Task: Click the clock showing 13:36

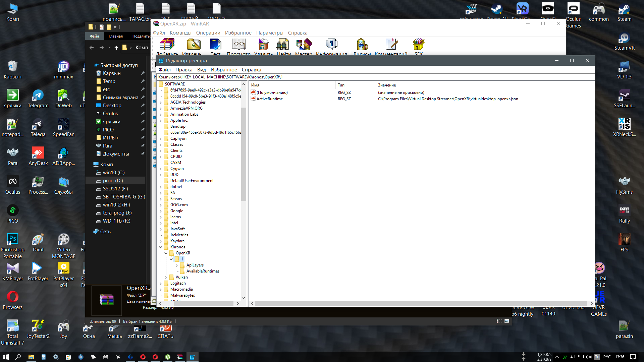Action: coord(620,357)
